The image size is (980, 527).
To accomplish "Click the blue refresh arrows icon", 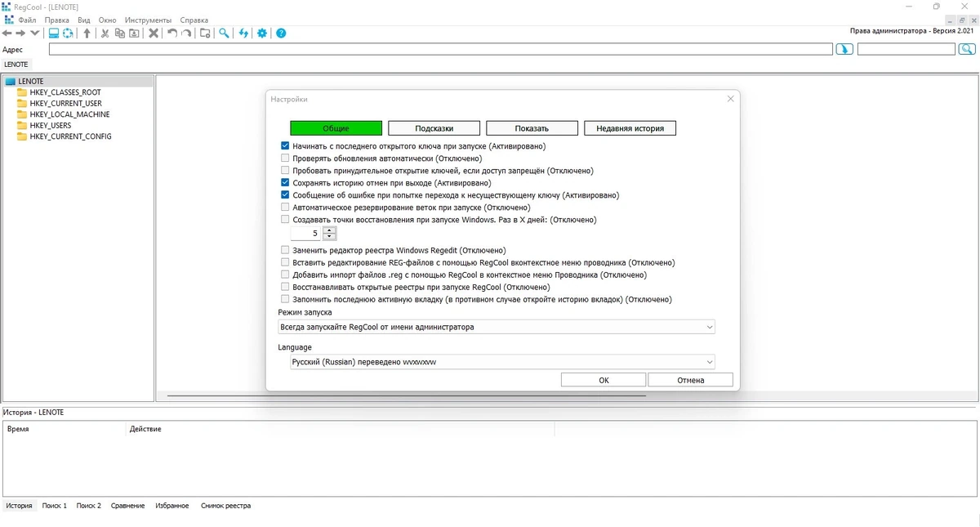I will pos(243,33).
